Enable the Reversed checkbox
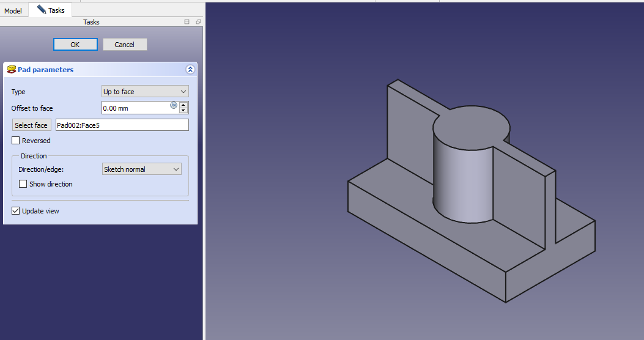 tap(16, 141)
